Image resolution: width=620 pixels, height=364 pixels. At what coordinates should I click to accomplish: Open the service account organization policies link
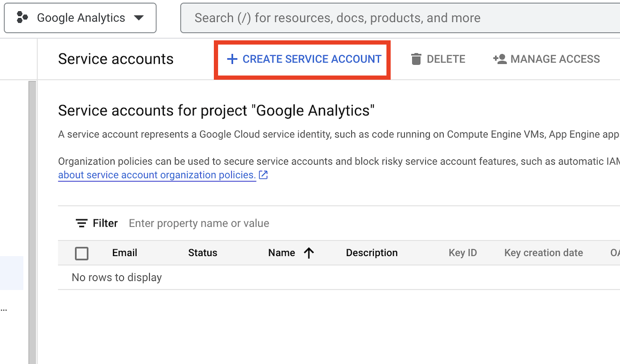coord(157,174)
